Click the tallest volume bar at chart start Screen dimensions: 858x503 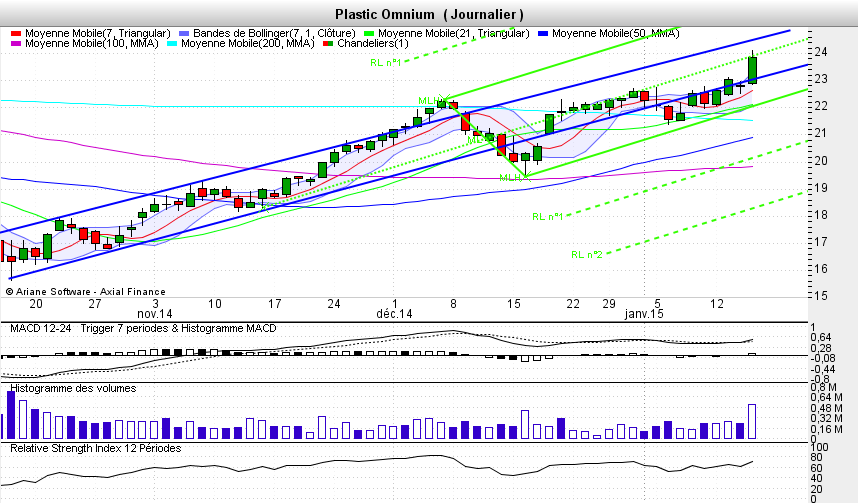pyautogui.click(x=11, y=415)
